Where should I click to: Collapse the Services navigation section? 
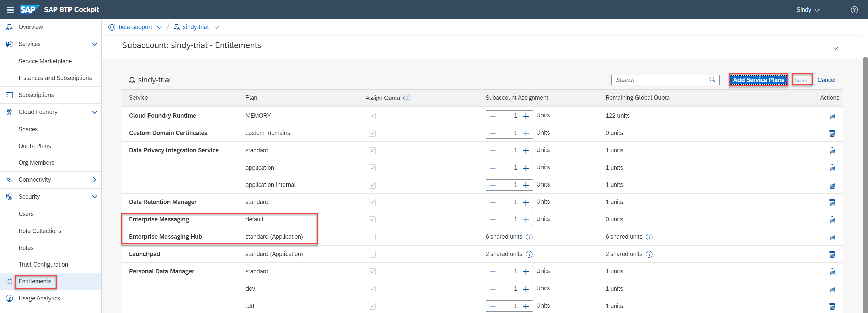[95, 44]
